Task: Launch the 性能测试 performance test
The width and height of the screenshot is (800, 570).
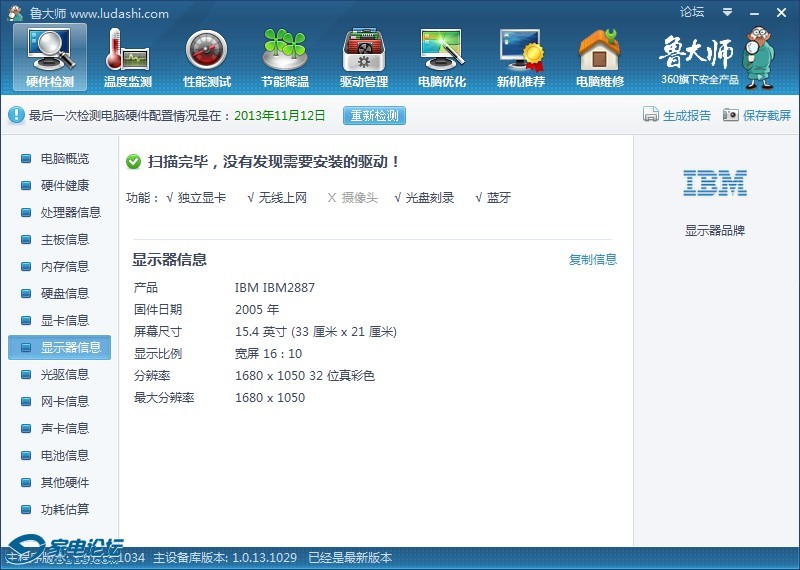Action: (207, 58)
